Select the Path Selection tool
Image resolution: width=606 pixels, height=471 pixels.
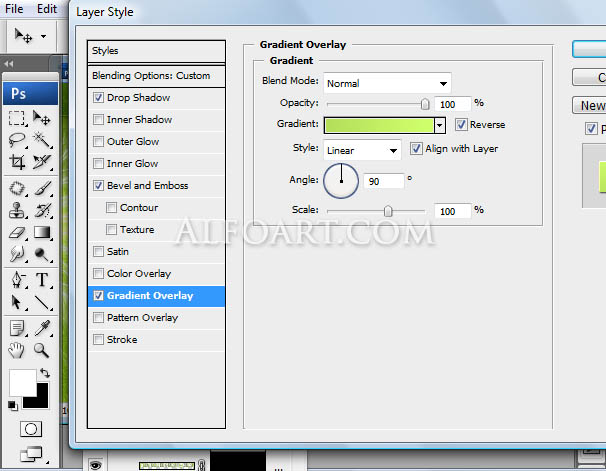pyautogui.click(x=17, y=303)
